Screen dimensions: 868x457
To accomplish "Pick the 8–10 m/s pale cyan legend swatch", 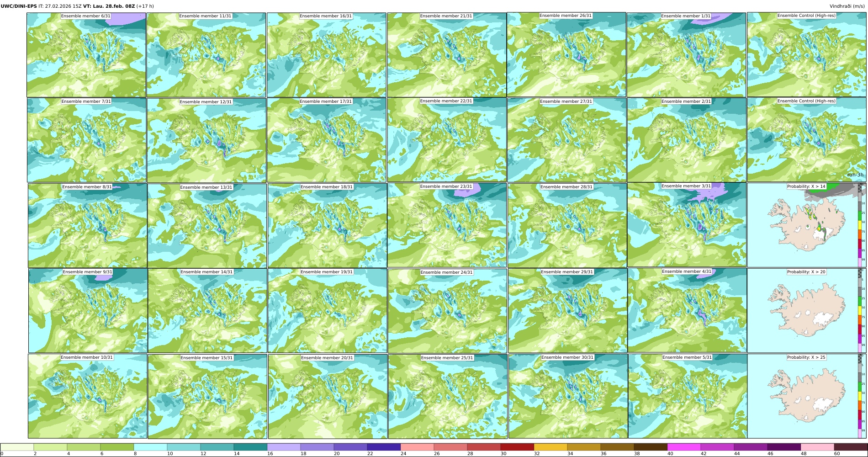I will click(x=150, y=447).
